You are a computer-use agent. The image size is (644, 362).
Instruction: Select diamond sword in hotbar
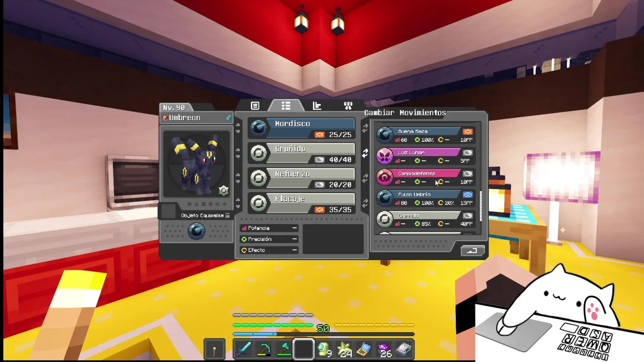coord(244,349)
